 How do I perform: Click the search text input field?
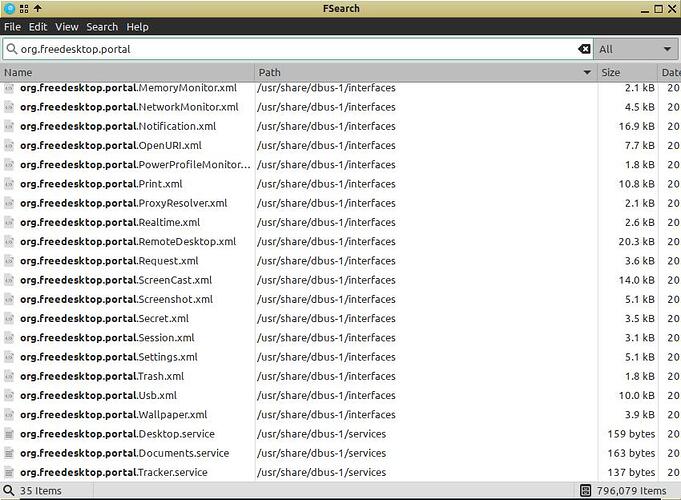298,49
